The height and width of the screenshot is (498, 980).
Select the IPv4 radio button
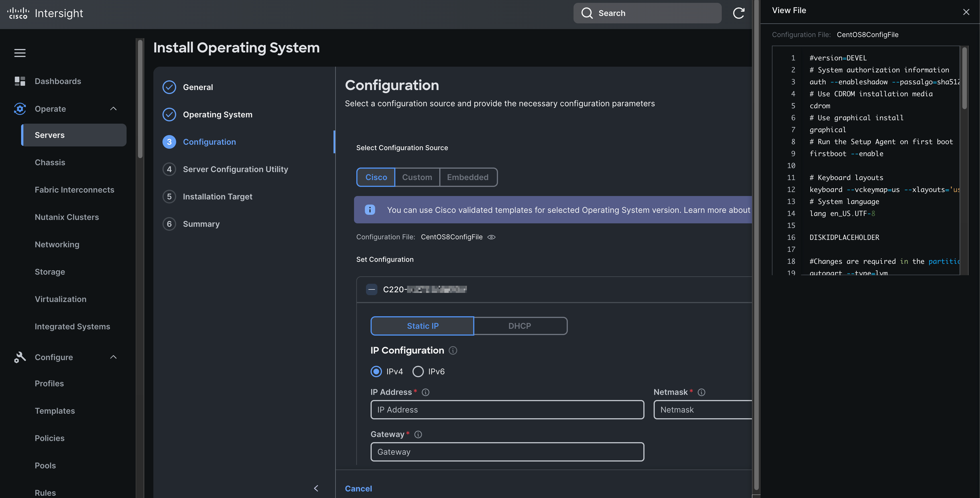[x=376, y=372]
